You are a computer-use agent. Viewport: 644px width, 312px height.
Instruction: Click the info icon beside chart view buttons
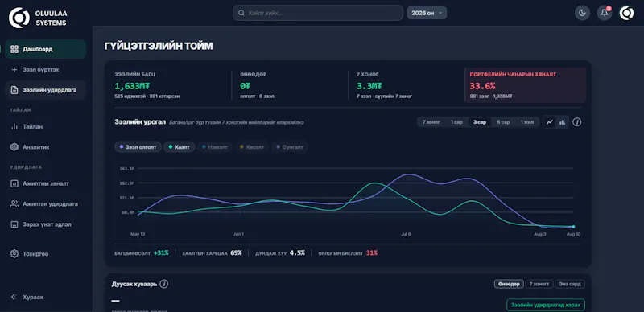pos(577,122)
